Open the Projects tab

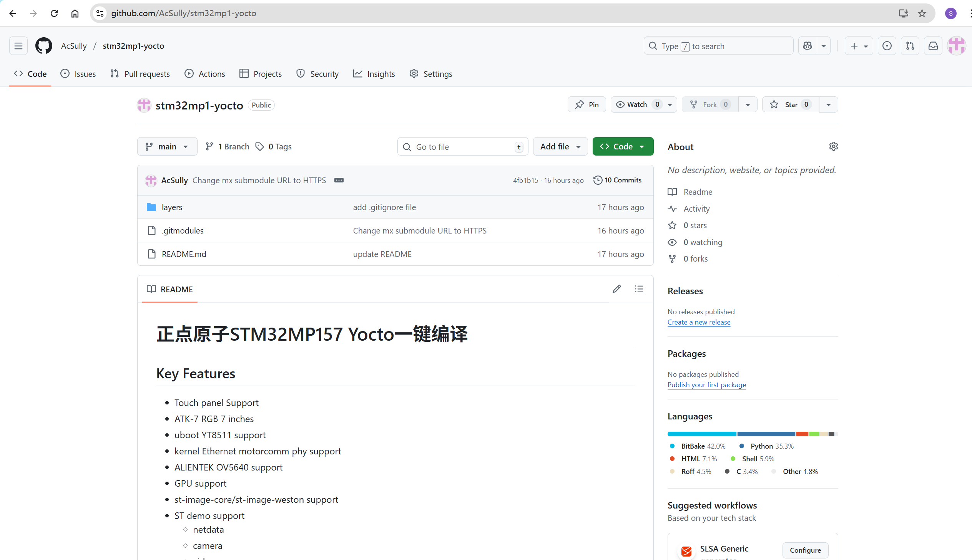tap(261, 74)
